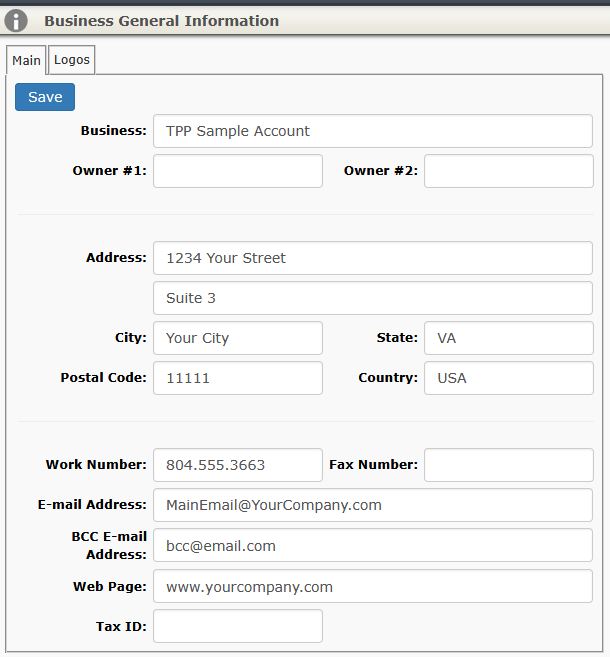Screen dimensions: 610x657
Task: Switch to the Logos tab
Action: [x=72, y=60]
